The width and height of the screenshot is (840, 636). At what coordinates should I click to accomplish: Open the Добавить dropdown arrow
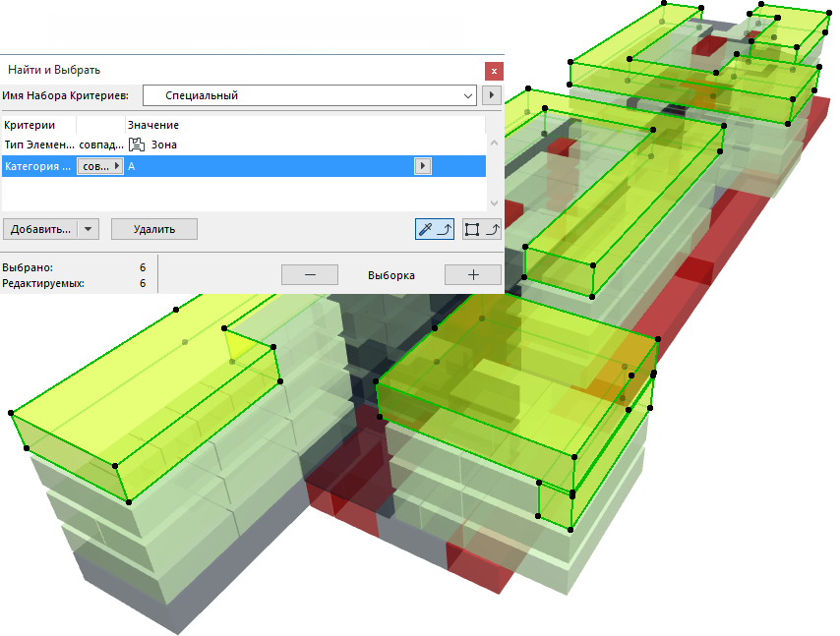point(89,229)
